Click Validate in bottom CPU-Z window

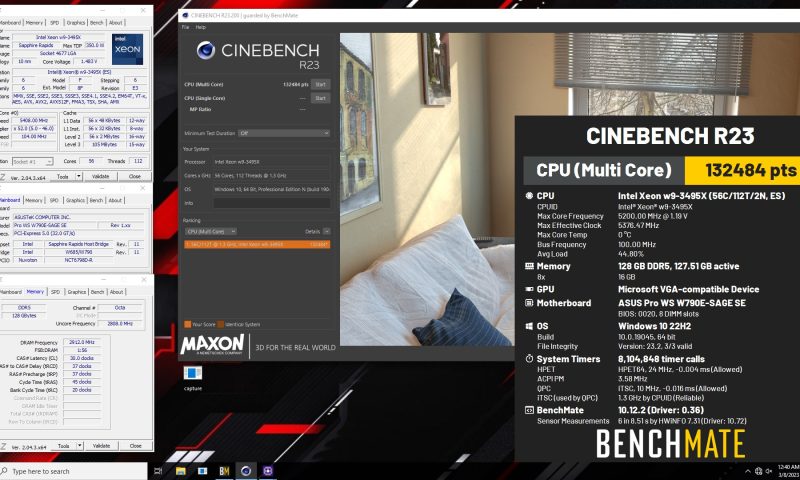102,446
